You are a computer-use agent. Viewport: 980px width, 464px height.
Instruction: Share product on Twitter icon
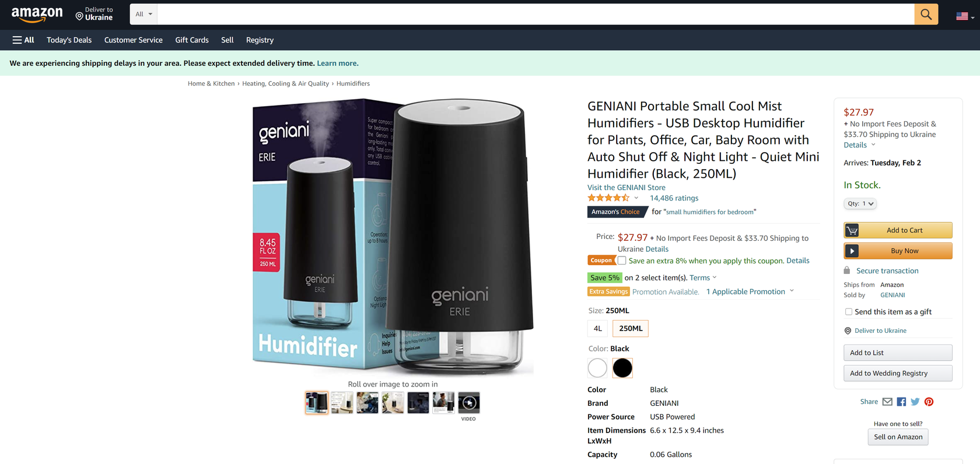(915, 402)
